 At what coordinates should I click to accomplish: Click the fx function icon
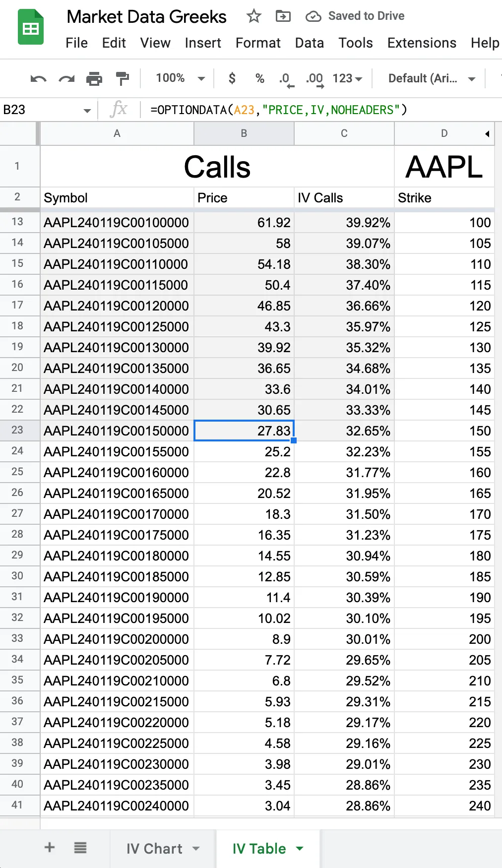coord(119,109)
